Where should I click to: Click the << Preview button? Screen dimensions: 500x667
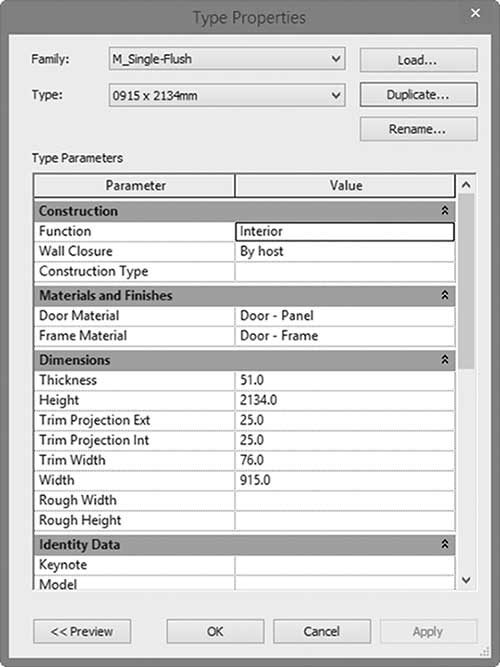click(x=82, y=631)
